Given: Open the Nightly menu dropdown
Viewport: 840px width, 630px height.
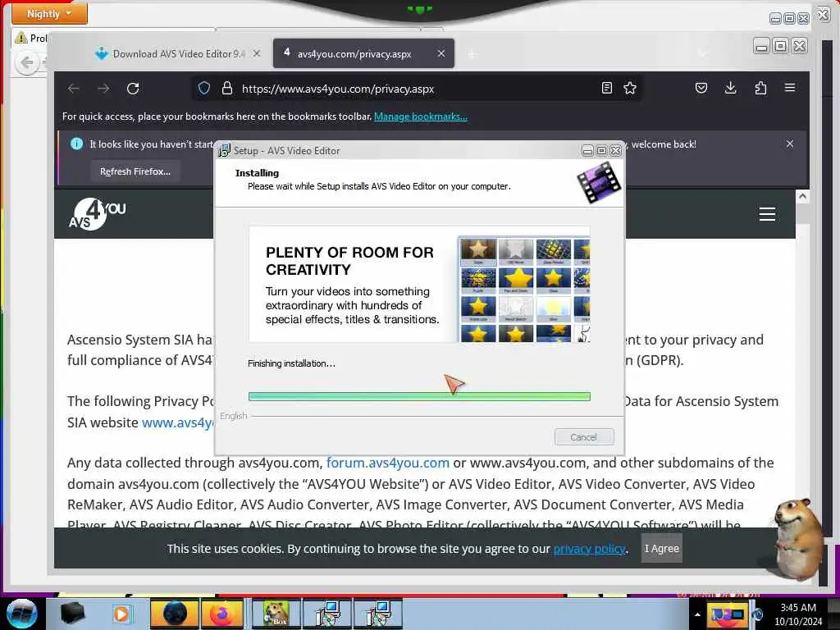Looking at the screenshot, I should (x=49, y=13).
